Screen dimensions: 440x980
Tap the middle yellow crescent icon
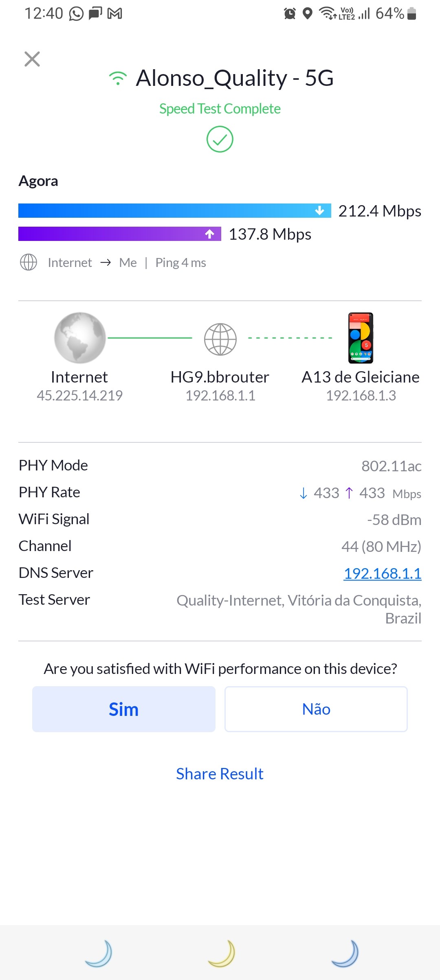[222, 953]
